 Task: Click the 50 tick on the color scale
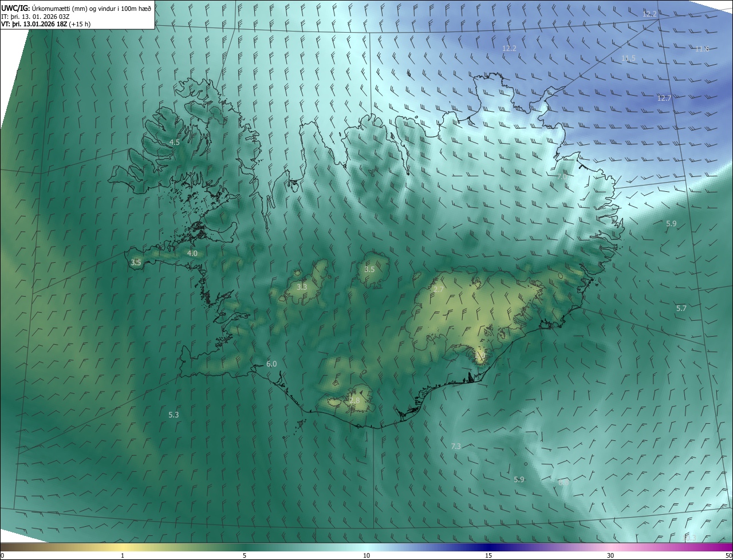click(x=728, y=555)
